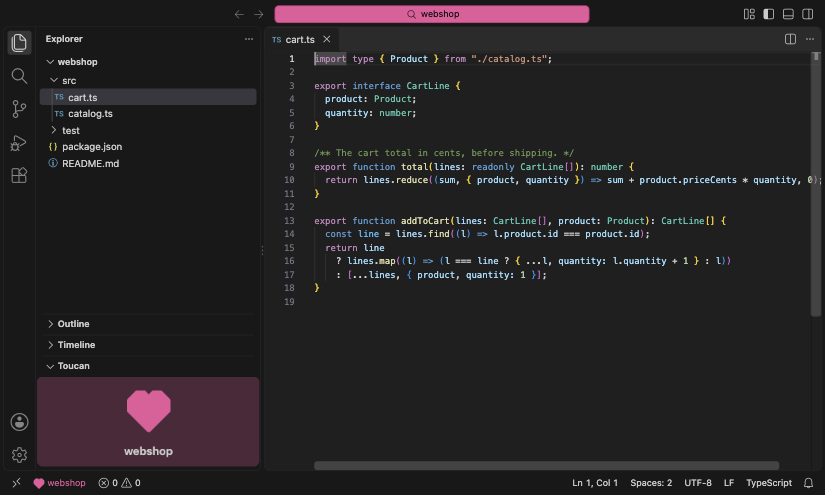This screenshot has width=825, height=495.
Task: Click the "./catalog.ts" import string
Action: (x=509, y=59)
